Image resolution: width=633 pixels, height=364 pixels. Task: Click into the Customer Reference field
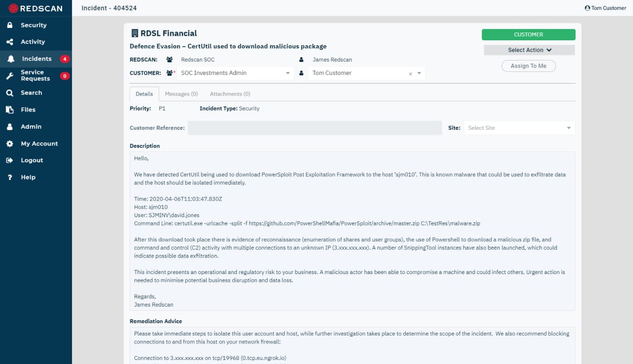point(315,128)
